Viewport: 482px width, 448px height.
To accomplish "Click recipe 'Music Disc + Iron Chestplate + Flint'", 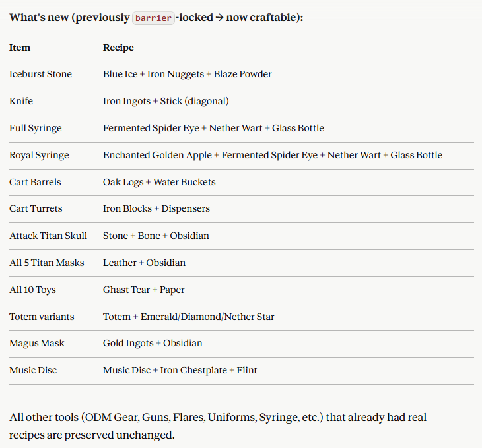I will coord(180,370).
